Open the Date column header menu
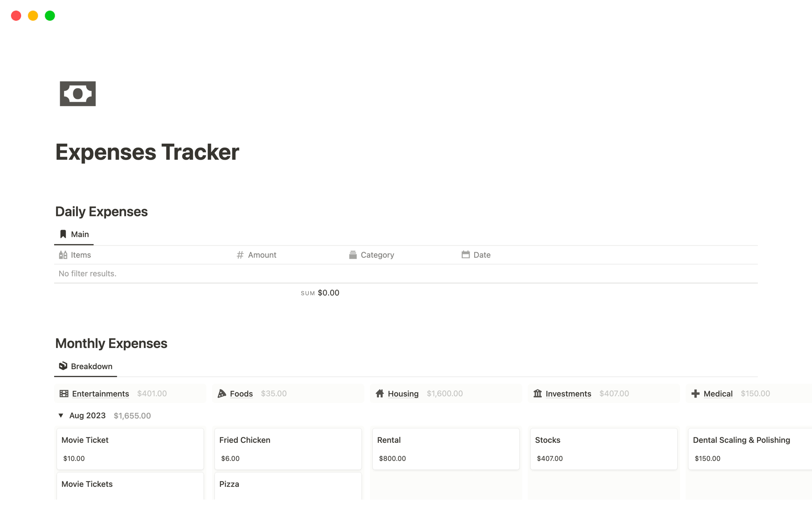This screenshot has width=812, height=508. (x=481, y=255)
